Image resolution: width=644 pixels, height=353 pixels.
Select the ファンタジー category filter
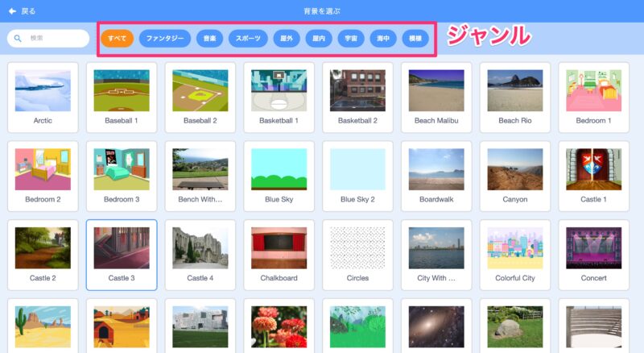tap(164, 38)
